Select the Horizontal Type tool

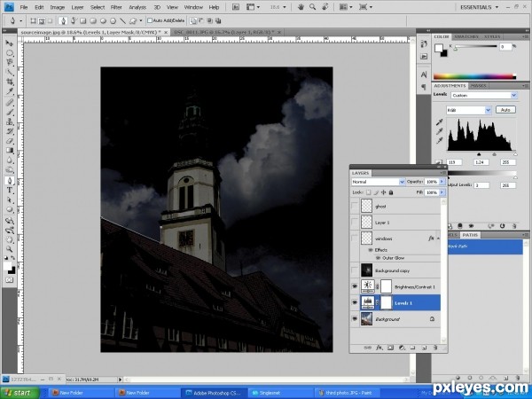[9, 191]
